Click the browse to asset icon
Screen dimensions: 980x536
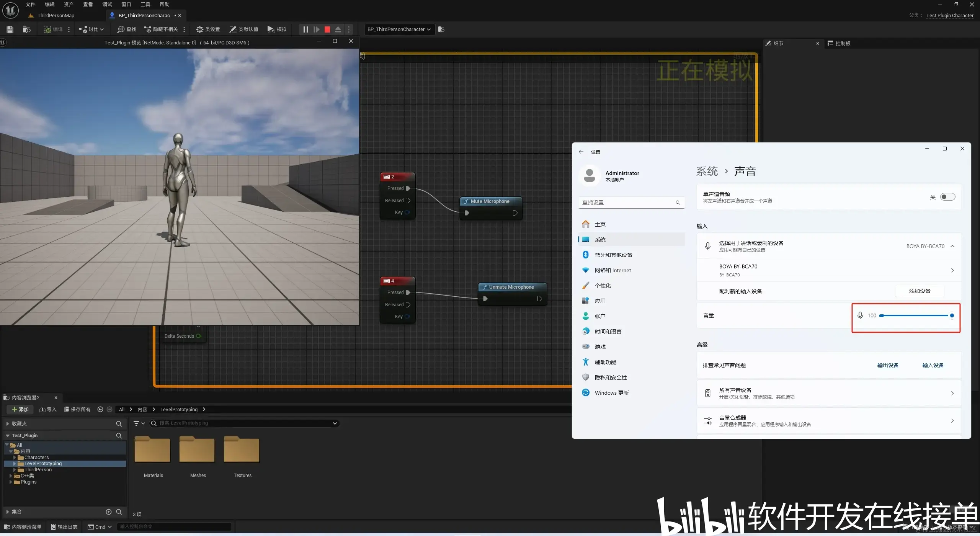point(26,29)
